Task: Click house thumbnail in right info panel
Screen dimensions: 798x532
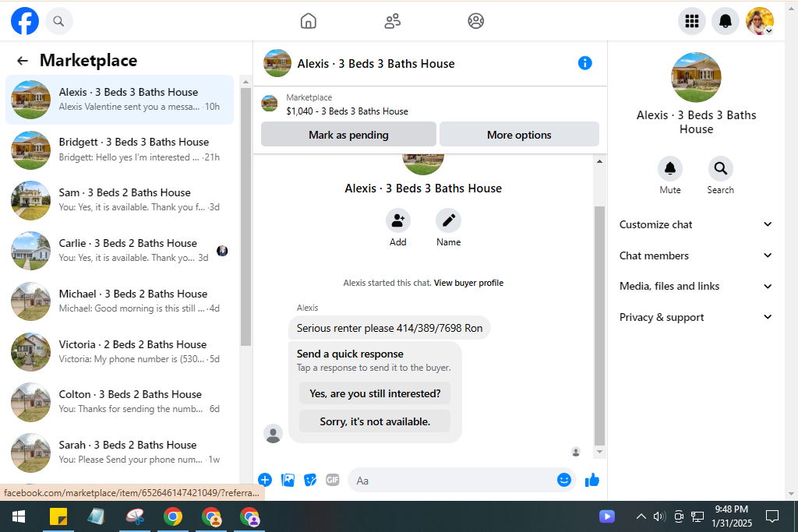Action: tap(696, 77)
